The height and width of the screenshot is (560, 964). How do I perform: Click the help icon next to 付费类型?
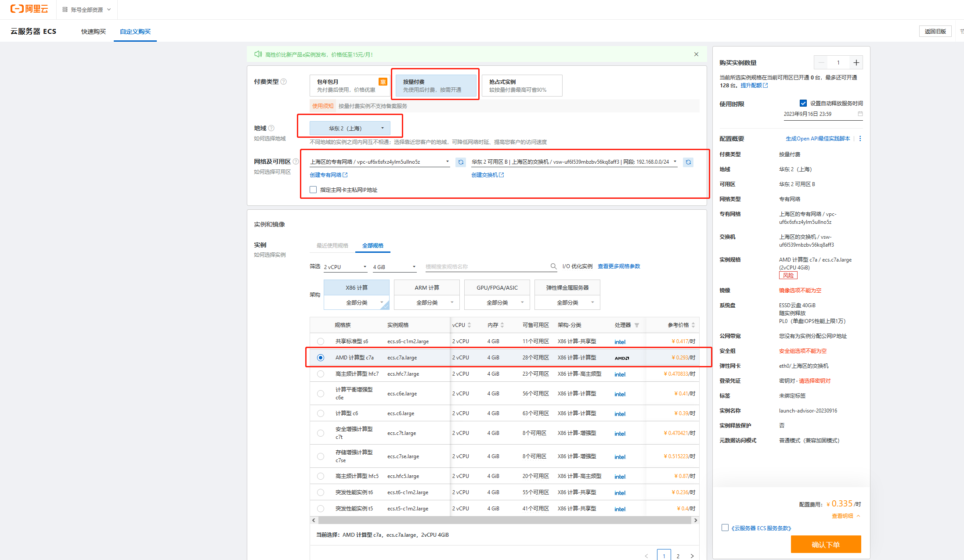click(x=284, y=82)
